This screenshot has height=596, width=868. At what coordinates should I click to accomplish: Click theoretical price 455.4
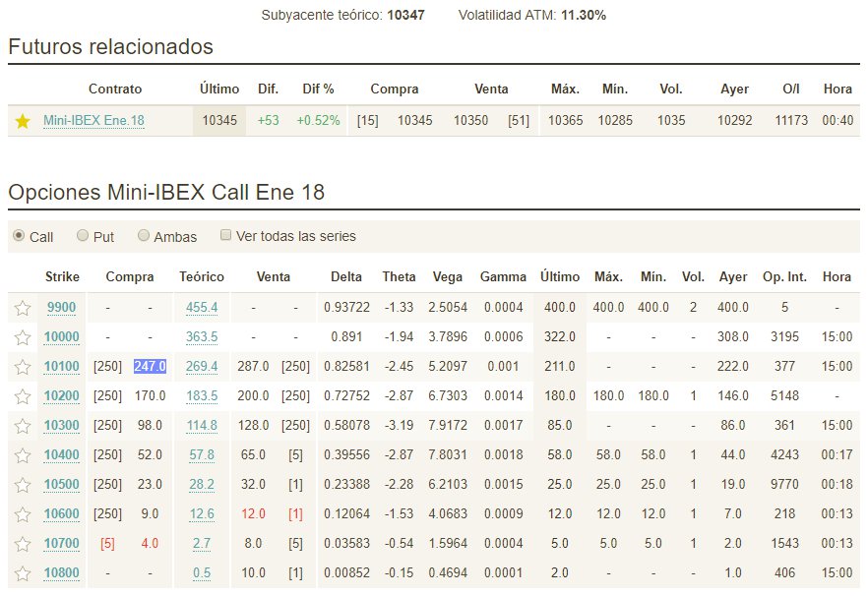pos(202,307)
